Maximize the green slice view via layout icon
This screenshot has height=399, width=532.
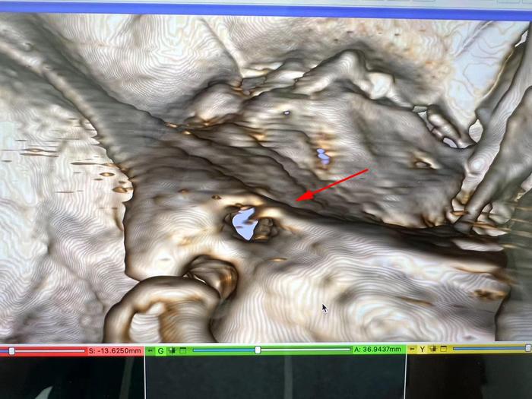[182, 350]
